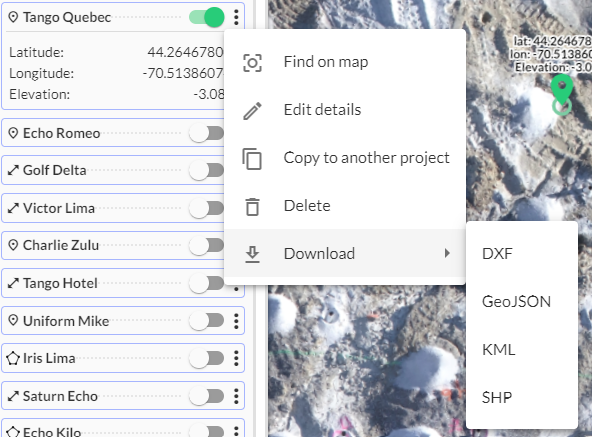Viewport: 592px width, 437px height.
Task: Open the Saturn Echo three-dot menu
Action: click(x=236, y=396)
